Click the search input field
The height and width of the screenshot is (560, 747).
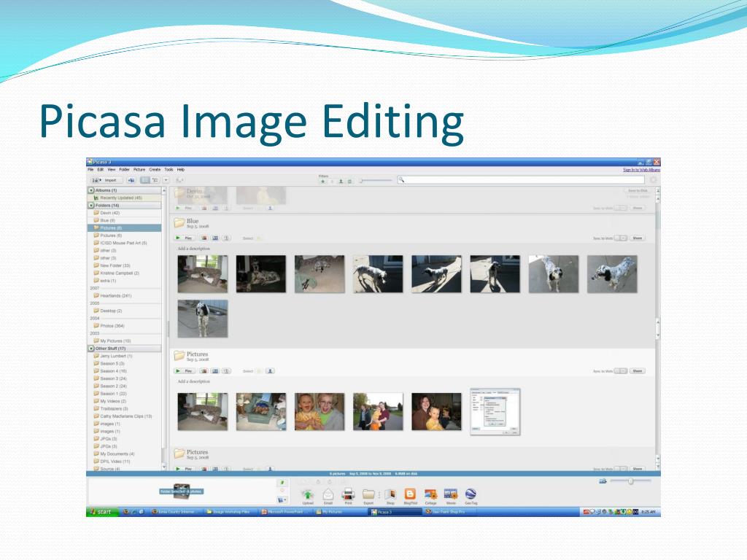tap(521, 180)
